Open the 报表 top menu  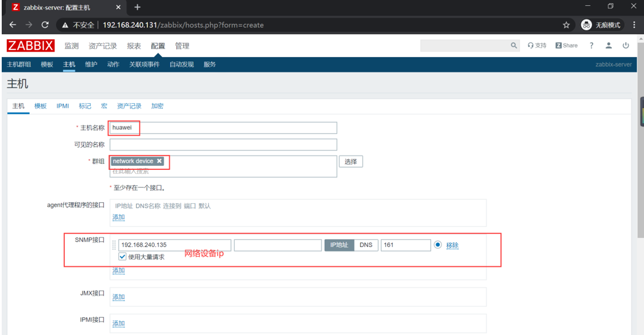coord(134,46)
